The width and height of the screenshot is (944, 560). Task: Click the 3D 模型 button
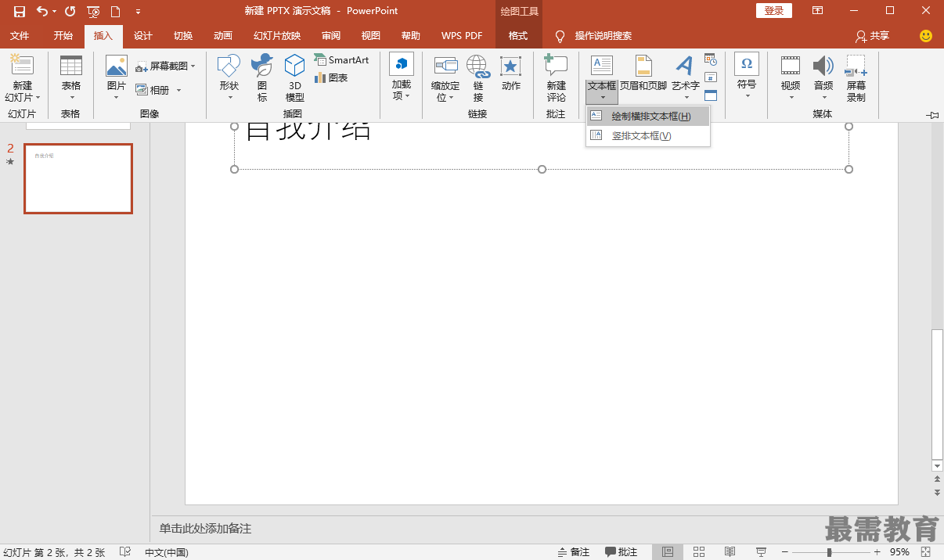295,78
